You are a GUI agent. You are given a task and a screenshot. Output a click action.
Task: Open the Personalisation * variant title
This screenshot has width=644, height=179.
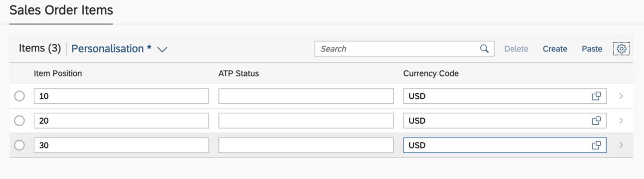[111, 49]
